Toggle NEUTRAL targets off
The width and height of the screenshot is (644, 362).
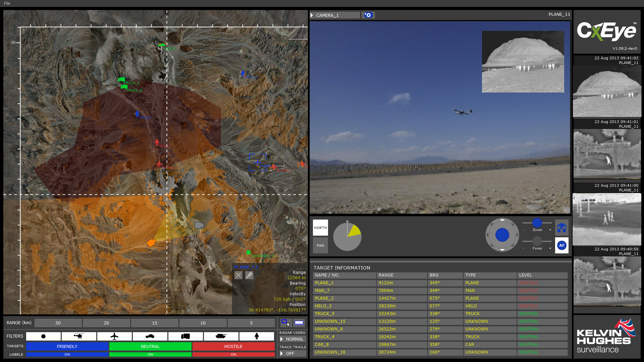click(150, 346)
